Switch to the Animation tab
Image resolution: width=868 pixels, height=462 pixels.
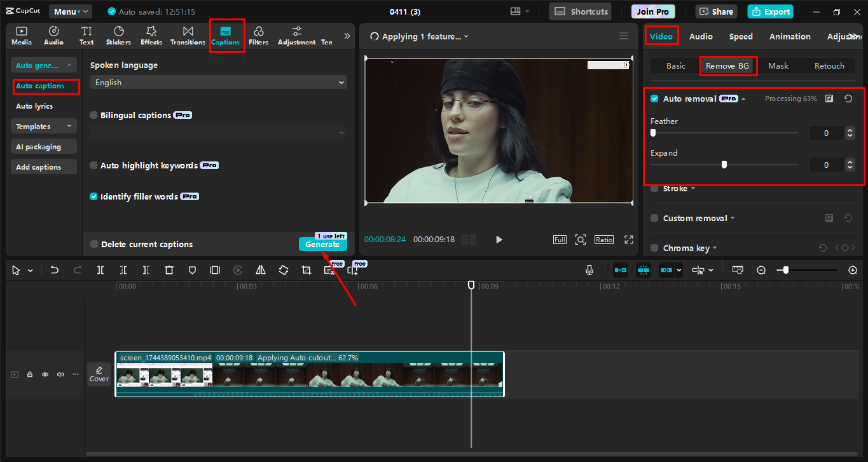click(x=790, y=36)
